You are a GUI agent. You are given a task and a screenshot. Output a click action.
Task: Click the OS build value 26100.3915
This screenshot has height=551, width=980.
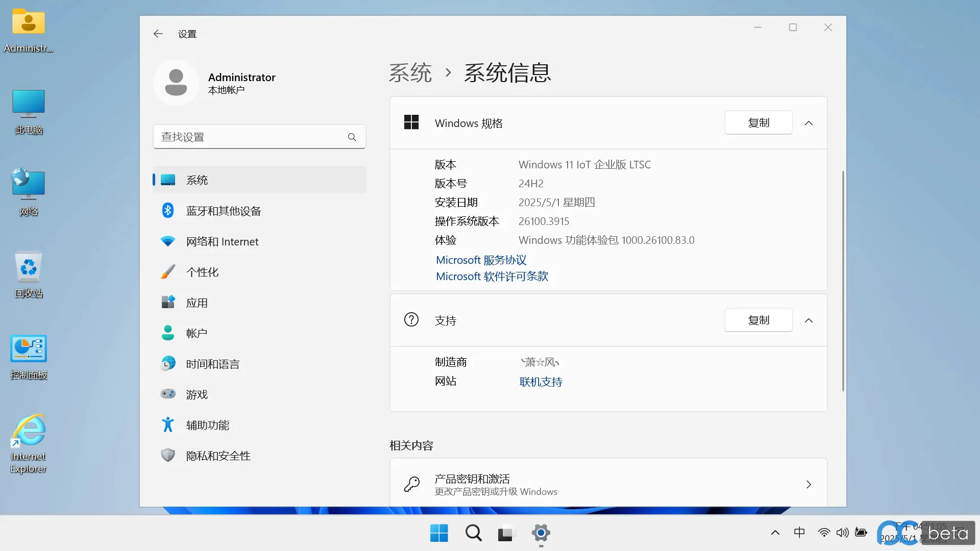click(x=544, y=221)
